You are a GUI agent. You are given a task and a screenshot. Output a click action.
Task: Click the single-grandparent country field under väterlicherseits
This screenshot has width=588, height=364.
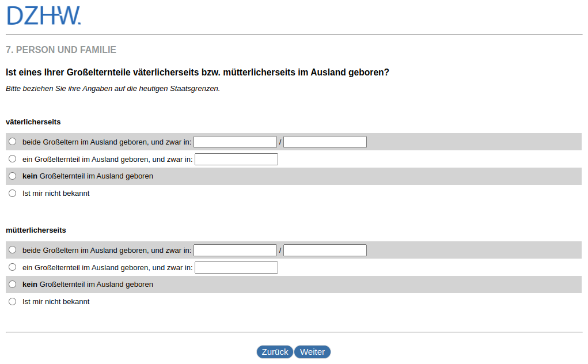tap(236, 158)
